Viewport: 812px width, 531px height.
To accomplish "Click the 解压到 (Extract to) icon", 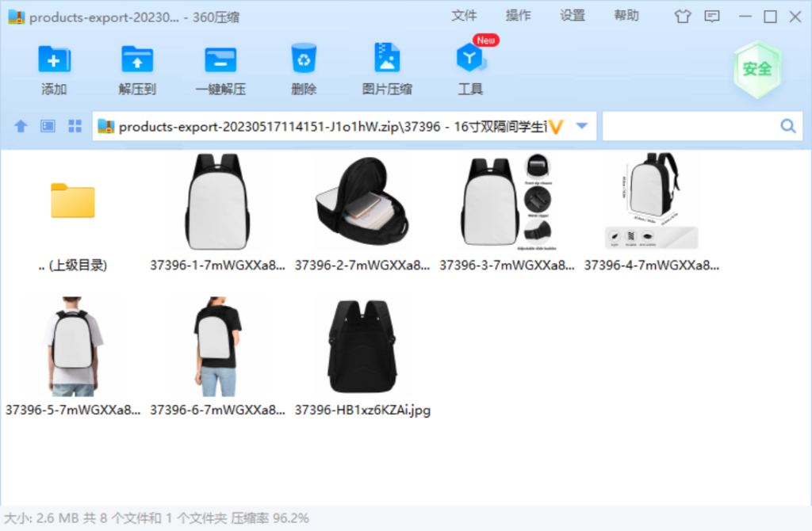I will pyautogui.click(x=137, y=59).
